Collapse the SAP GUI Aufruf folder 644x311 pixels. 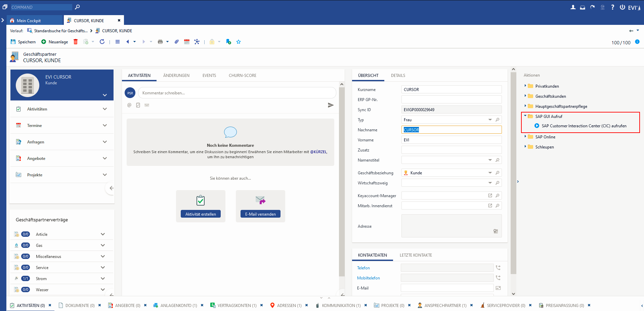point(525,116)
